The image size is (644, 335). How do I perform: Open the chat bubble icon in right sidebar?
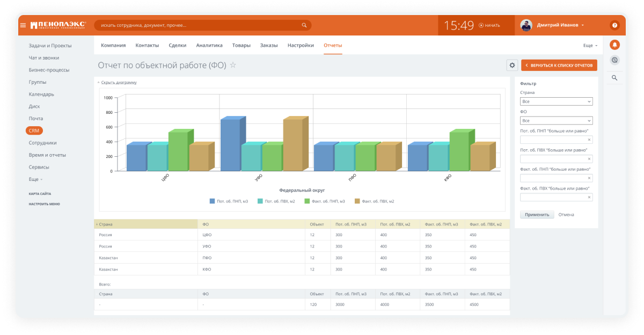click(614, 60)
